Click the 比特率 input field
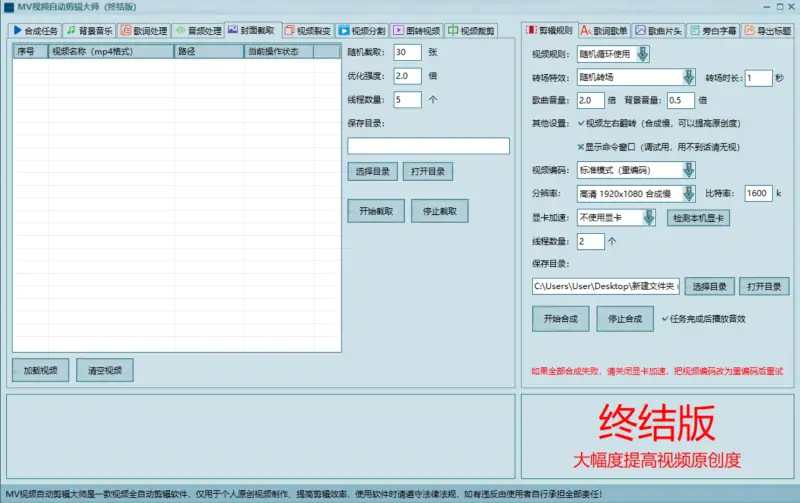 pyautogui.click(x=757, y=193)
